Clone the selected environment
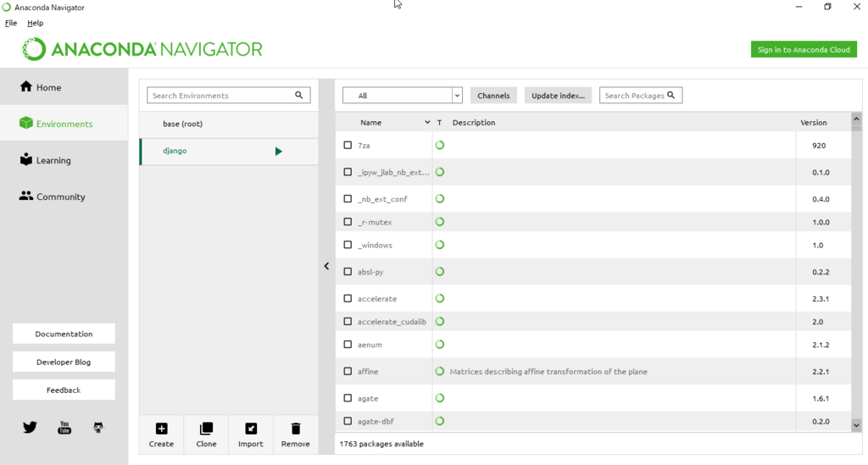Viewport: 868px width, 465px height. pyautogui.click(x=206, y=435)
